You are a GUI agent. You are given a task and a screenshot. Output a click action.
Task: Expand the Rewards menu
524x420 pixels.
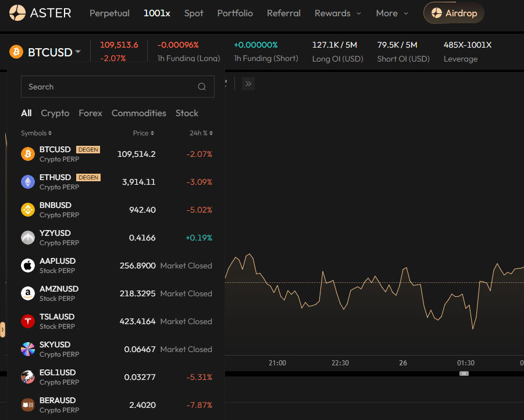click(x=337, y=13)
